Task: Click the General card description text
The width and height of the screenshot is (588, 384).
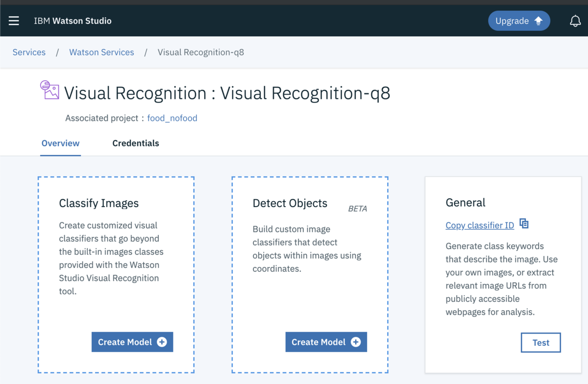Action: [502, 279]
